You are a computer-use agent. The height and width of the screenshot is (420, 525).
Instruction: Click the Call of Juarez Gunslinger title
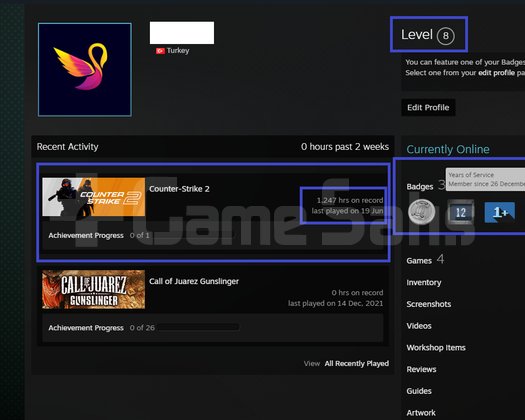[194, 281]
